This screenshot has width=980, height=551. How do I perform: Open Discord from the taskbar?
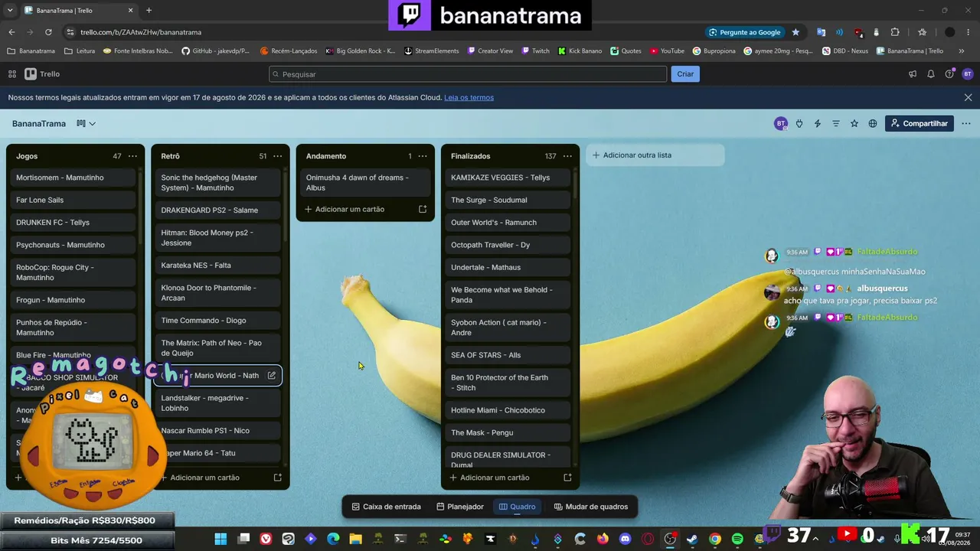pyautogui.click(x=626, y=539)
